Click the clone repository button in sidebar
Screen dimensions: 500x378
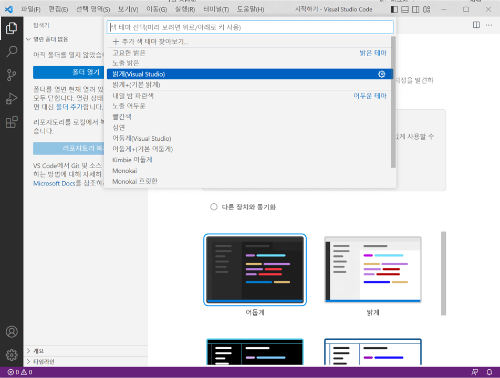pyautogui.click(x=68, y=148)
